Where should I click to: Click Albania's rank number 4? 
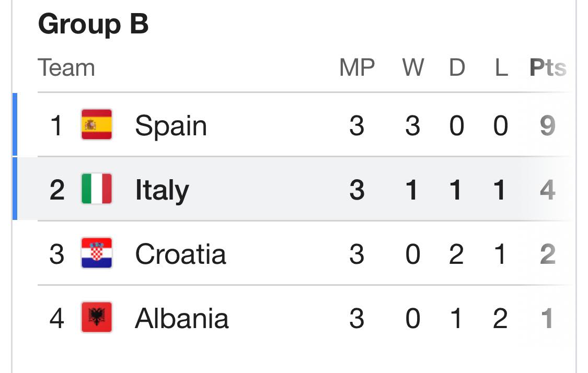(57, 319)
